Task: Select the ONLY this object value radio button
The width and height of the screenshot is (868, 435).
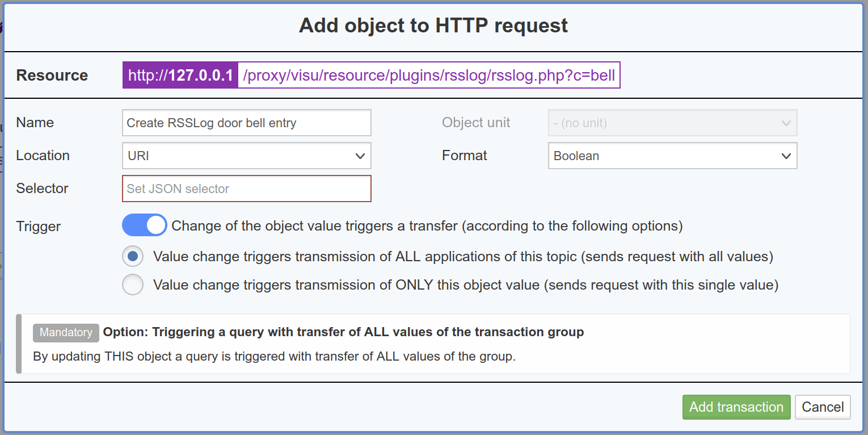Action: (133, 285)
